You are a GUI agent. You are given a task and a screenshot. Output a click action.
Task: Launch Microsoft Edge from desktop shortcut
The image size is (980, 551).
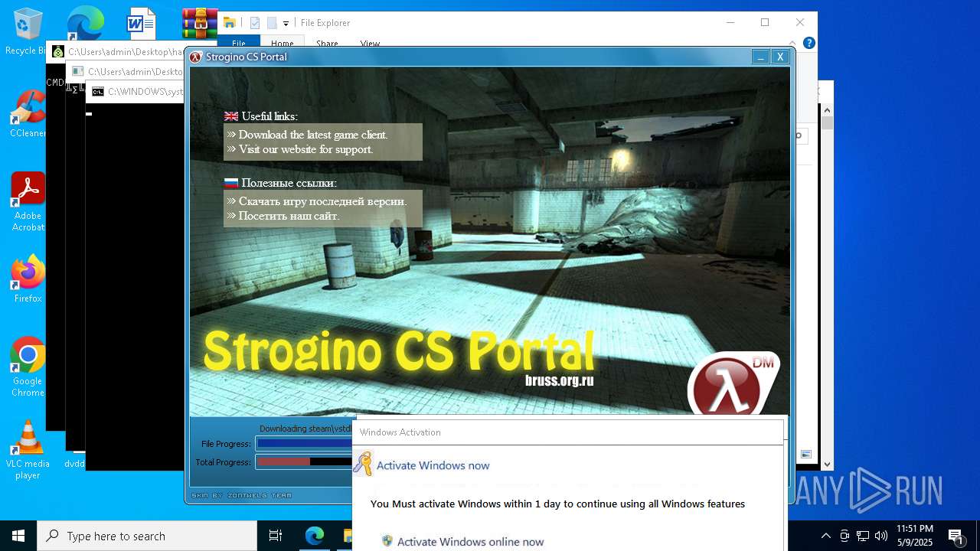point(84,23)
